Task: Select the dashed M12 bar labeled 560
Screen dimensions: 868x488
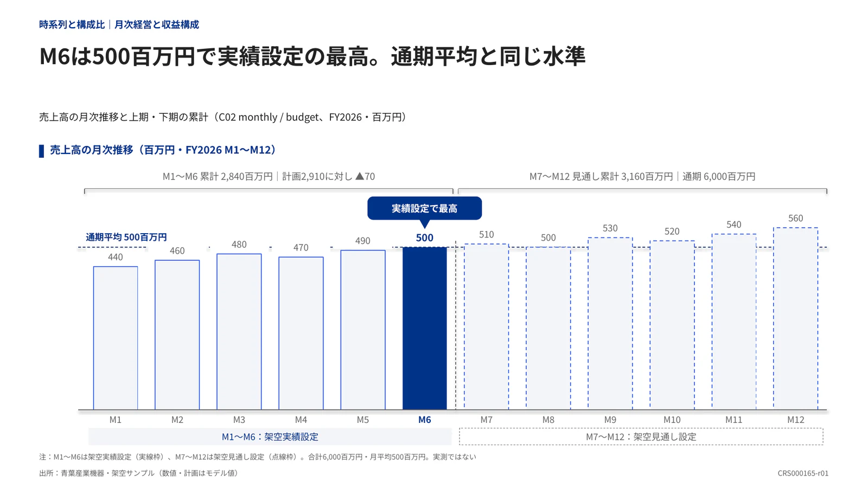Action: tap(796, 318)
